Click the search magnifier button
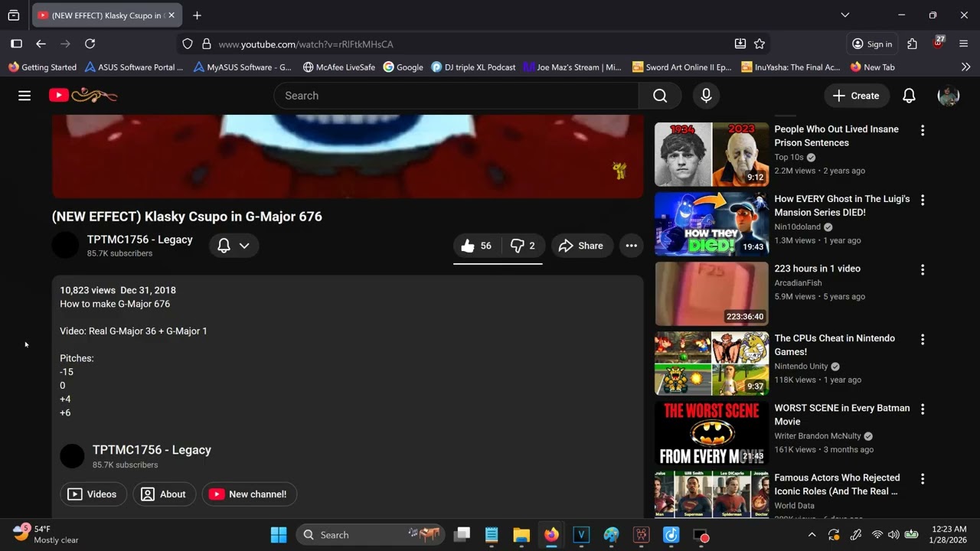This screenshot has height=551, width=980. point(660,96)
